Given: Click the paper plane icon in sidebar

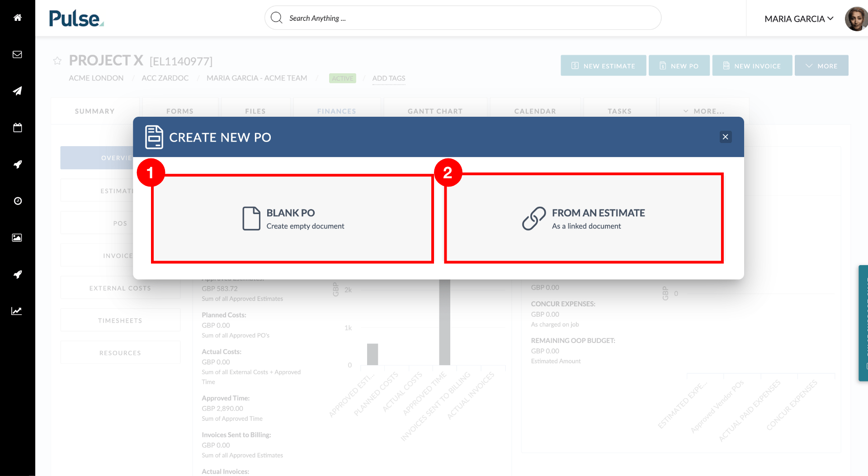Looking at the screenshot, I should point(17,91).
